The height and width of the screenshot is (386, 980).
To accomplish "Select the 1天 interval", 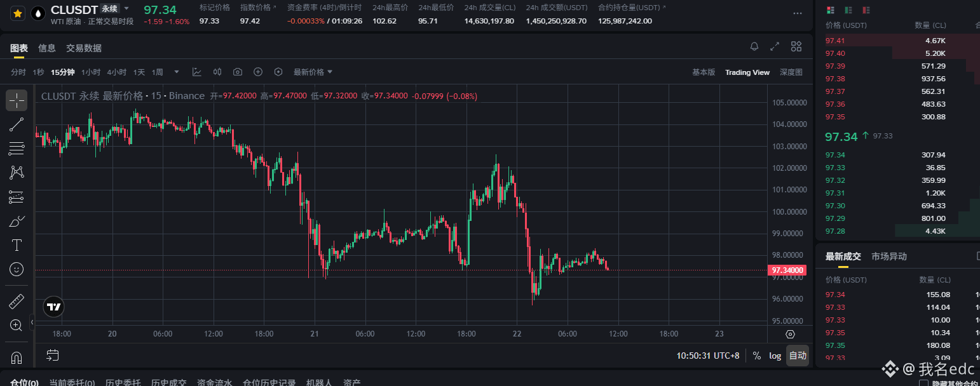I will coord(139,72).
